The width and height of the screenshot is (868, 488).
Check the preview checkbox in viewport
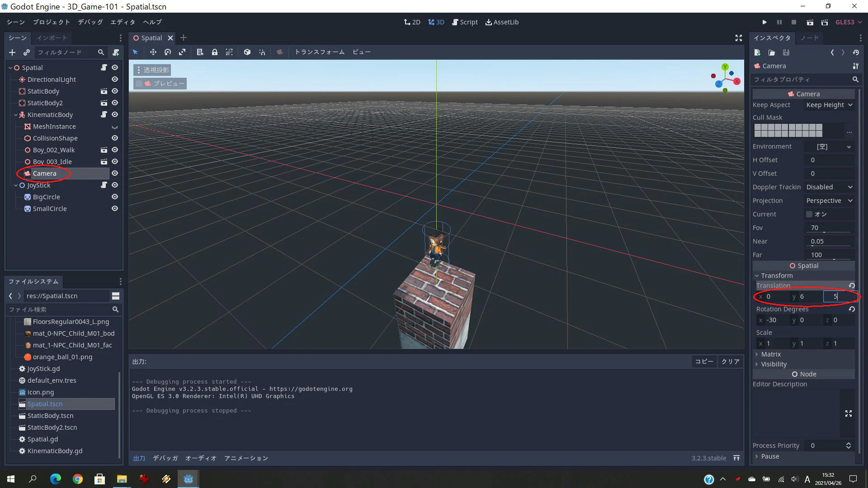(139, 84)
